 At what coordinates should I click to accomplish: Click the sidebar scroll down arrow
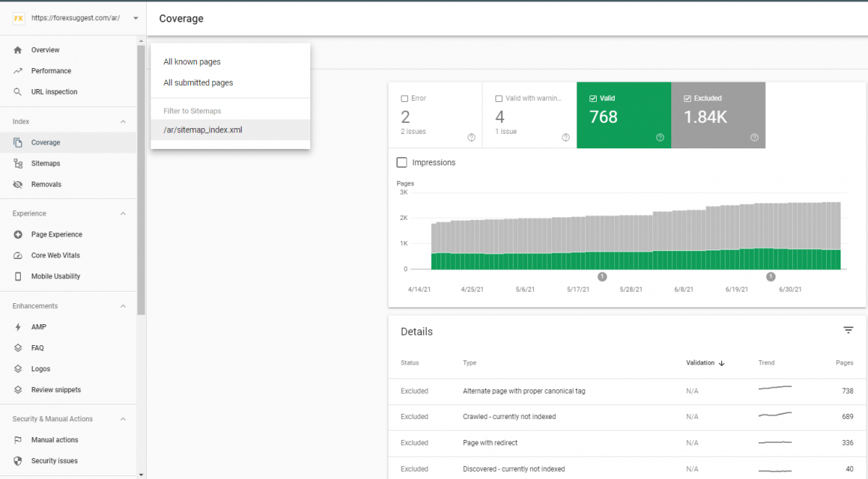[x=141, y=474]
